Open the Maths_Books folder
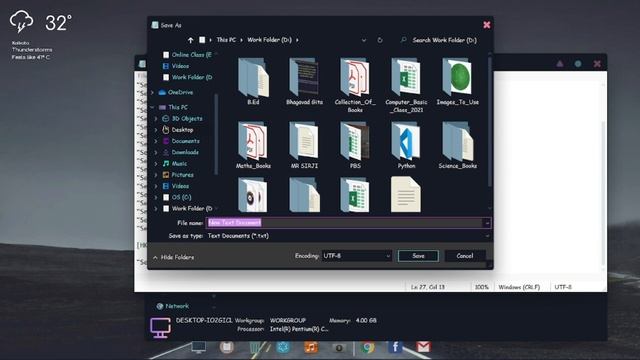This screenshot has height=360, width=640. pos(253,145)
